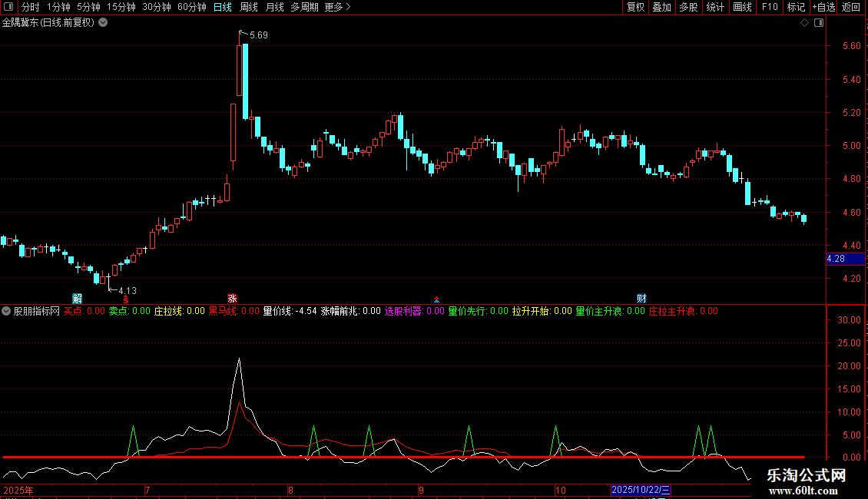The width and height of the screenshot is (868, 499).
Task: Click the 5.60 price axis label
Action: (851, 46)
